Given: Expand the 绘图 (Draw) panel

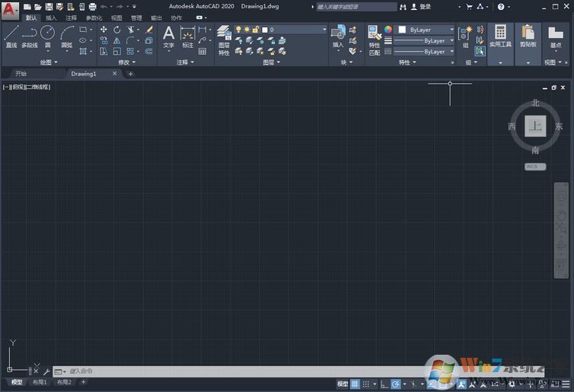Looking at the screenshot, I should (49, 62).
